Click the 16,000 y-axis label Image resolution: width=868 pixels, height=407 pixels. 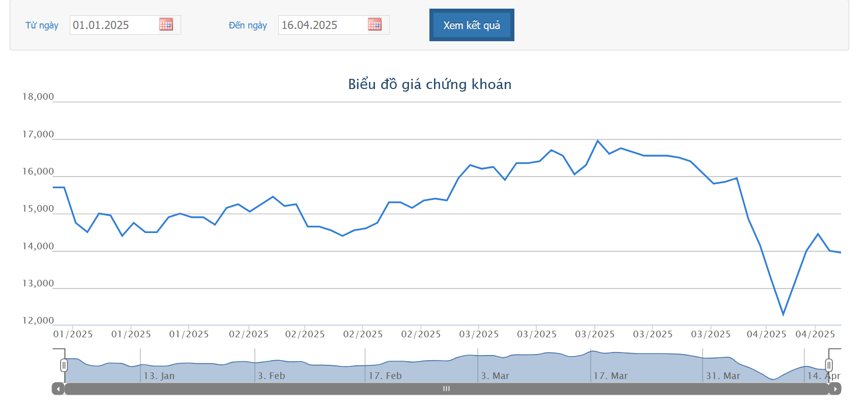point(38,171)
